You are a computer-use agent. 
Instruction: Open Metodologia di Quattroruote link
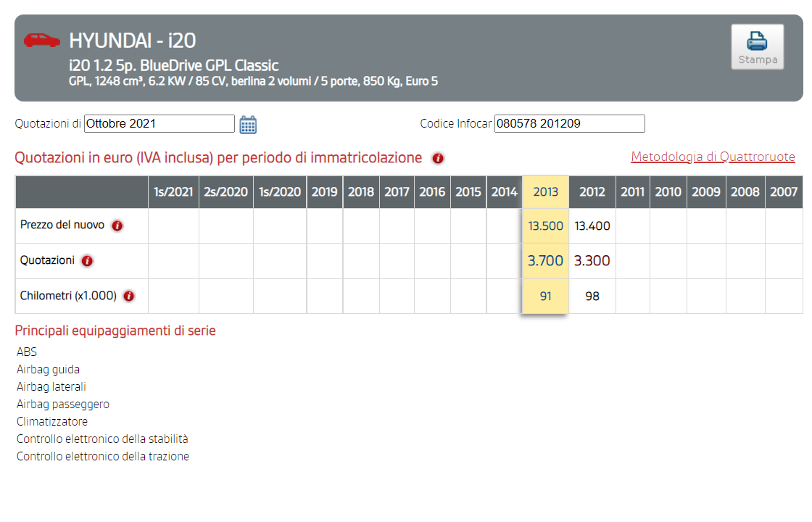713,157
